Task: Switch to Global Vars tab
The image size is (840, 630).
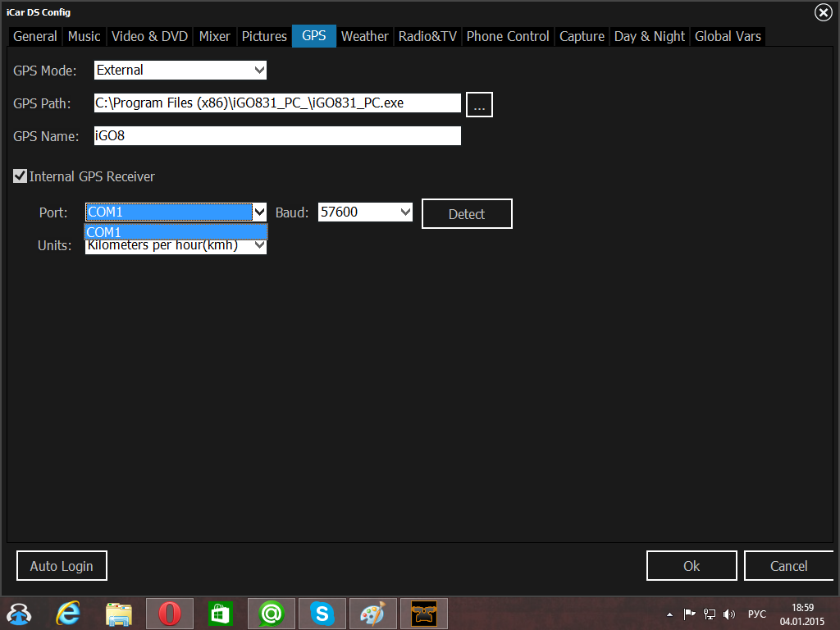Action: pyautogui.click(x=728, y=36)
